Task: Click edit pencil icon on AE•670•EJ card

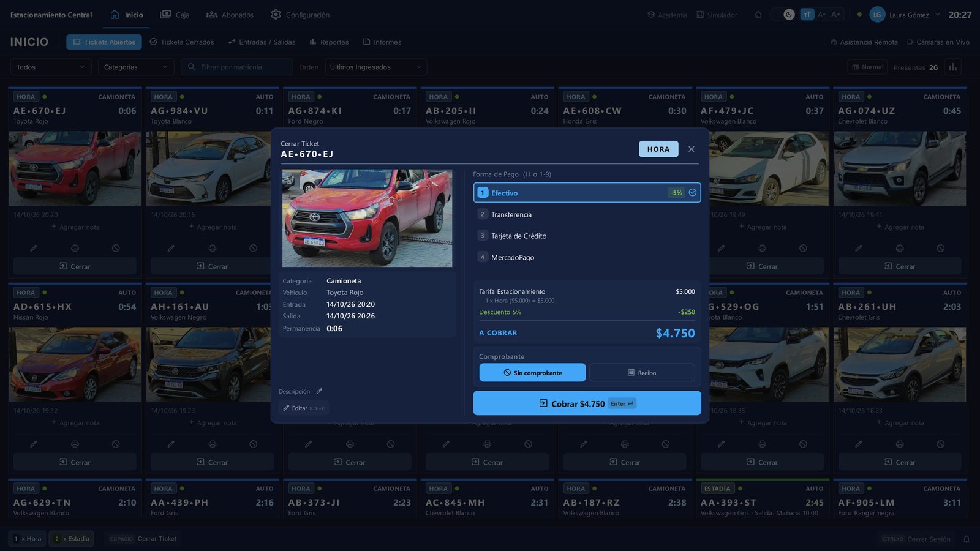Action: [34, 248]
